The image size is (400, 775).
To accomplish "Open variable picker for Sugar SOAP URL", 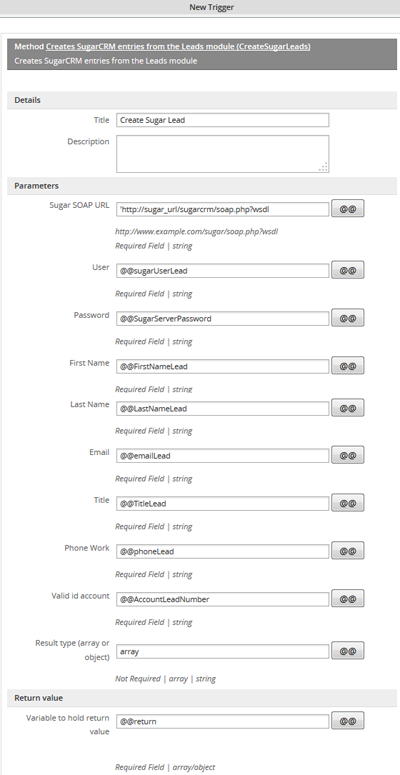I will click(348, 209).
